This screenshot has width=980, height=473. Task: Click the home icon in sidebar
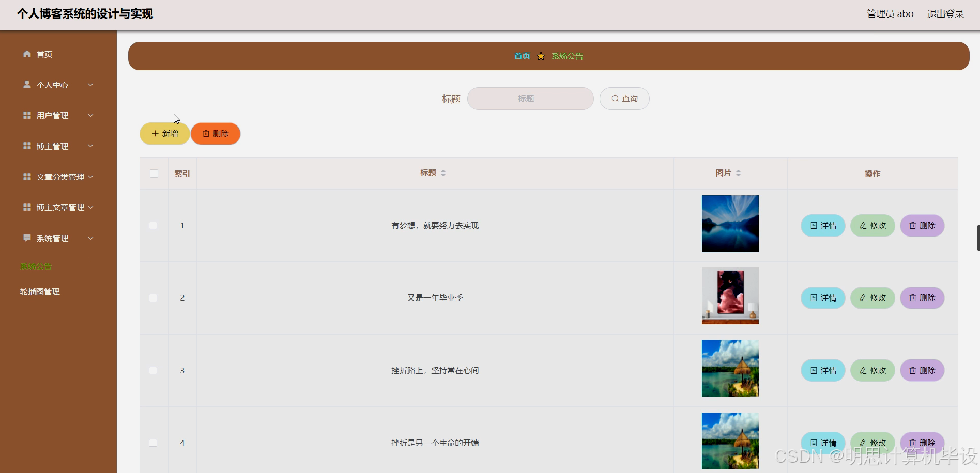pos(27,54)
